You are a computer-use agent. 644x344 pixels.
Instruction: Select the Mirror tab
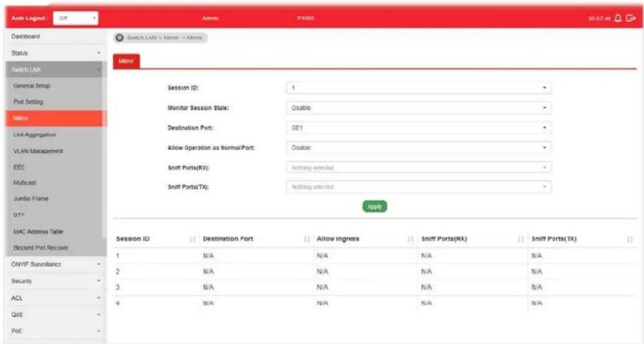pos(126,61)
